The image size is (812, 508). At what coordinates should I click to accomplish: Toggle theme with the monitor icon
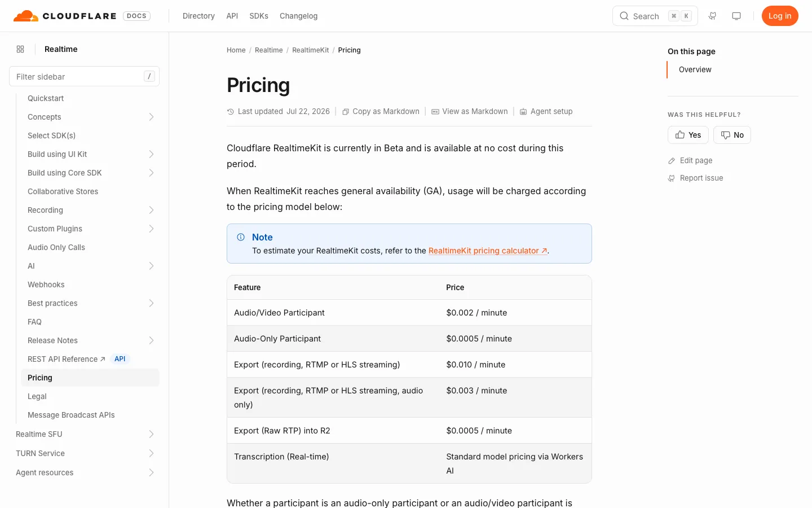click(736, 16)
